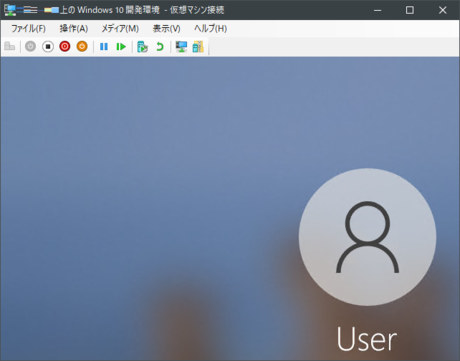Screen dimensions: 460x361
Task: Maximize the virtual machine connection window
Action: [410, 10]
